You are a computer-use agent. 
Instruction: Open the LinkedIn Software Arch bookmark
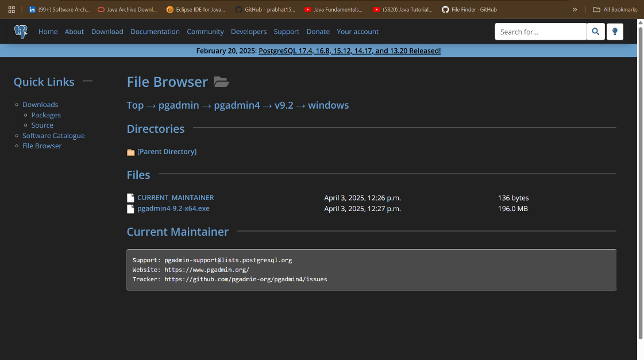tap(59, 9)
